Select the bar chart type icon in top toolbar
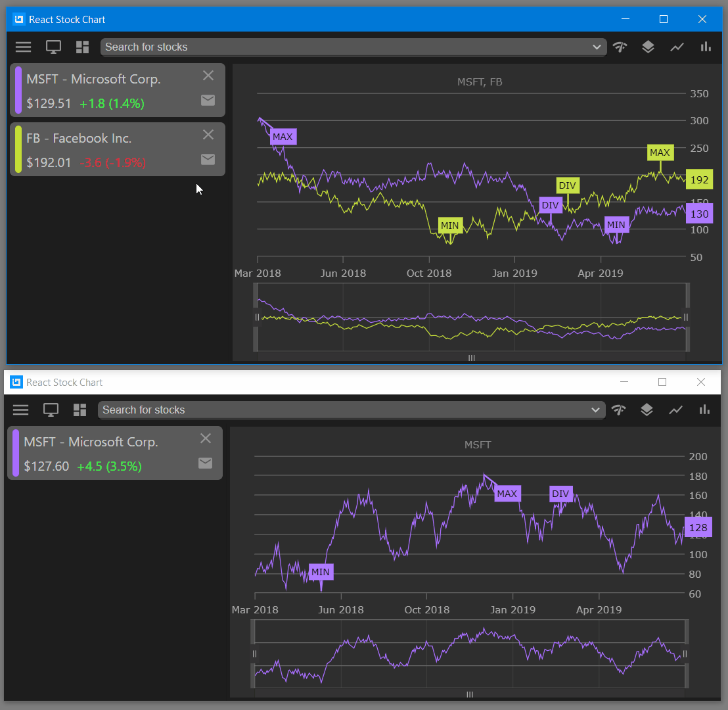728x710 pixels. click(705, 47)
